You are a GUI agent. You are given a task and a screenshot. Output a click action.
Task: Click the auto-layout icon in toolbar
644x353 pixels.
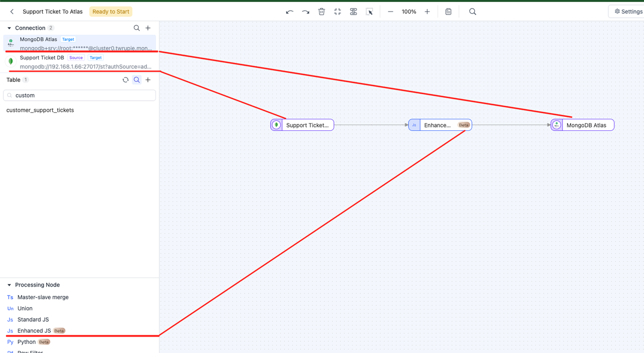(x=354, y=12)
